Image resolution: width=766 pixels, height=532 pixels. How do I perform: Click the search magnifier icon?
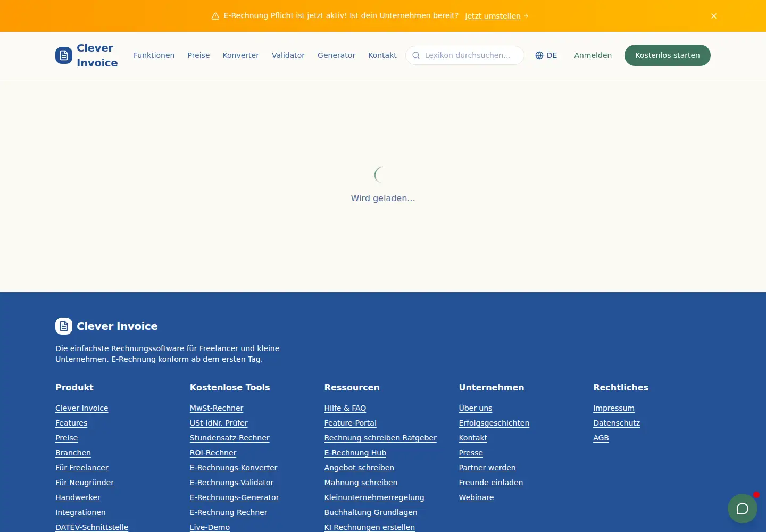coord(416,55)
